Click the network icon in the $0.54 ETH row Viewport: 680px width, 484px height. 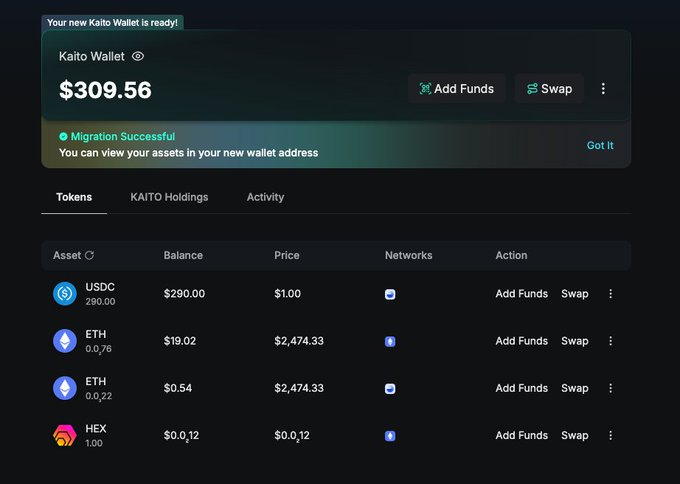[390, 389]
